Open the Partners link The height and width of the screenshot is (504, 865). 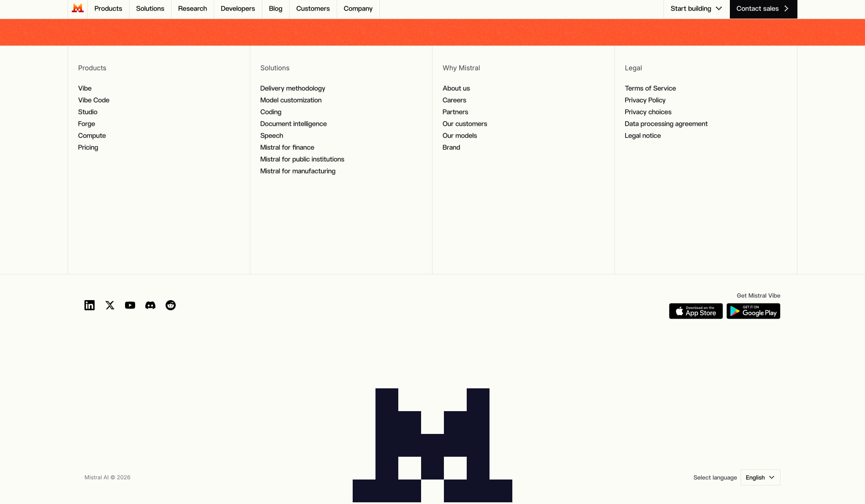(x=455, y=112)
